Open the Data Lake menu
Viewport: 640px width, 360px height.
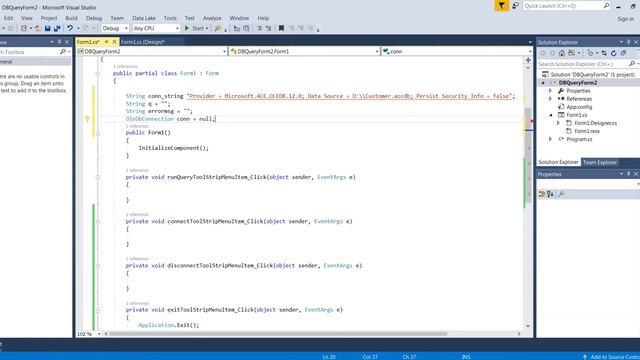point(144,18)
